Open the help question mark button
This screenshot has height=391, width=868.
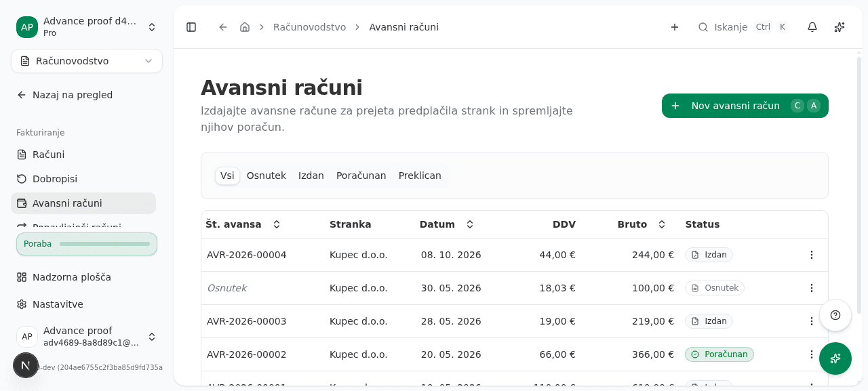tap(835, 315)
